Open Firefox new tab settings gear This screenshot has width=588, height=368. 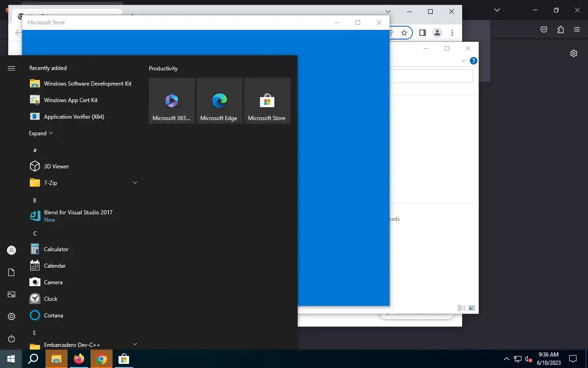574,53
